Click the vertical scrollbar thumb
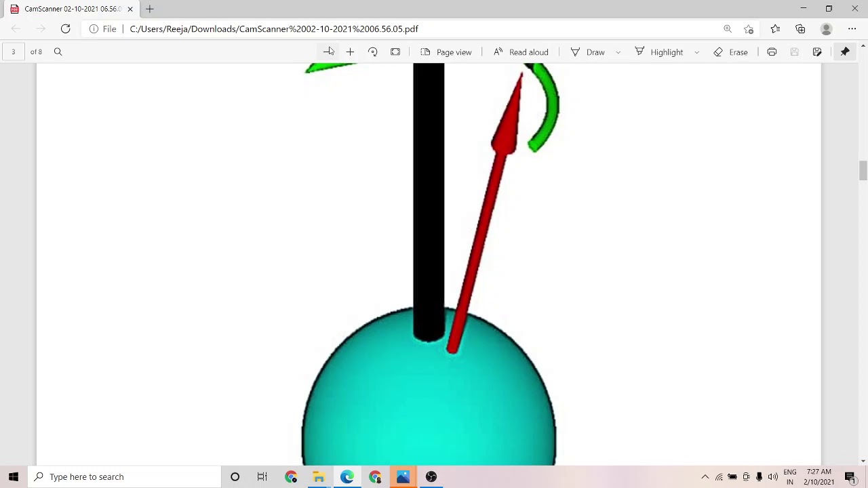 863,170
